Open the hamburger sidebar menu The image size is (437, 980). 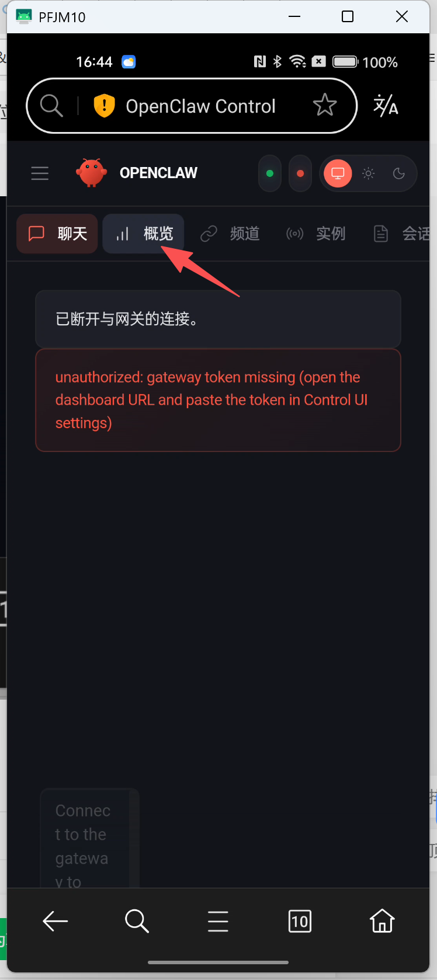pos(40,173)
